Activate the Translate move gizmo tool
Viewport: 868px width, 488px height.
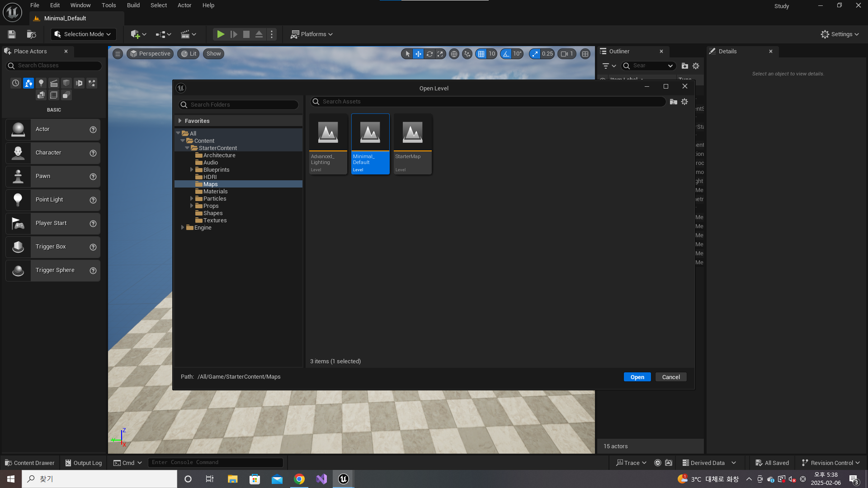[x=418, y=54]
